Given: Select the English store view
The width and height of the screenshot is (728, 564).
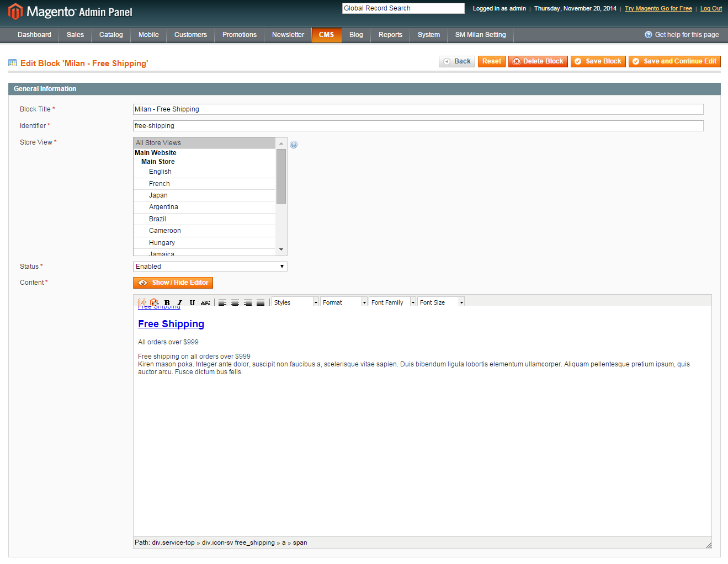Looking at the screenshot, I should [x=204, y=172].
